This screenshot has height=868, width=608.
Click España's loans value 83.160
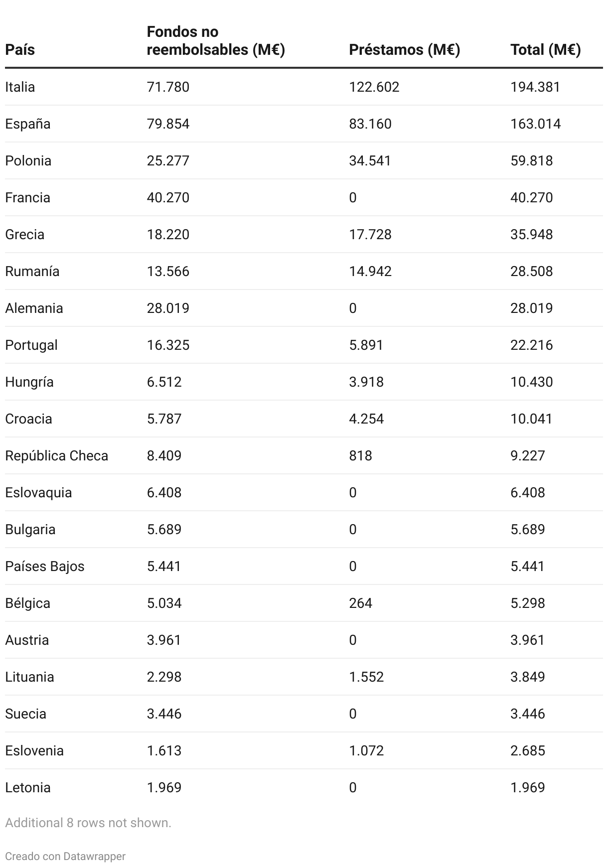(370, 124)
